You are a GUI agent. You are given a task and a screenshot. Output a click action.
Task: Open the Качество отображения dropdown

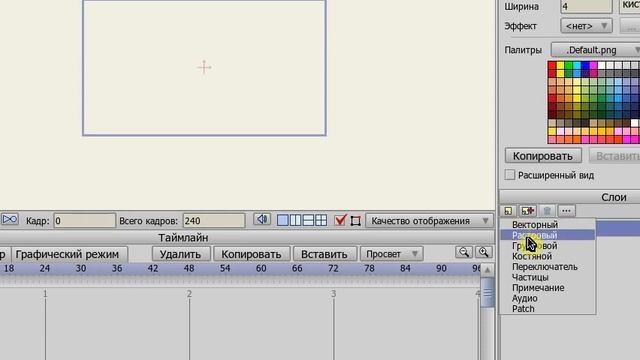(430, 221)
